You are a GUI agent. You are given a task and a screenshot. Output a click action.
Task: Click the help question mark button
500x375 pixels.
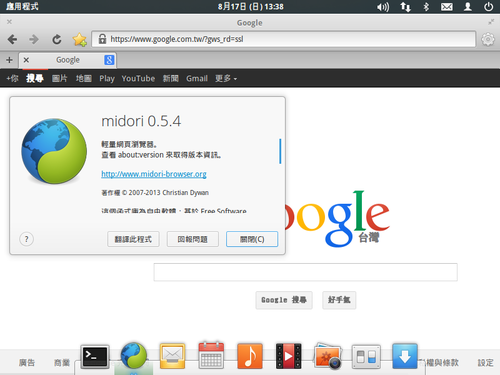(26, 239)
